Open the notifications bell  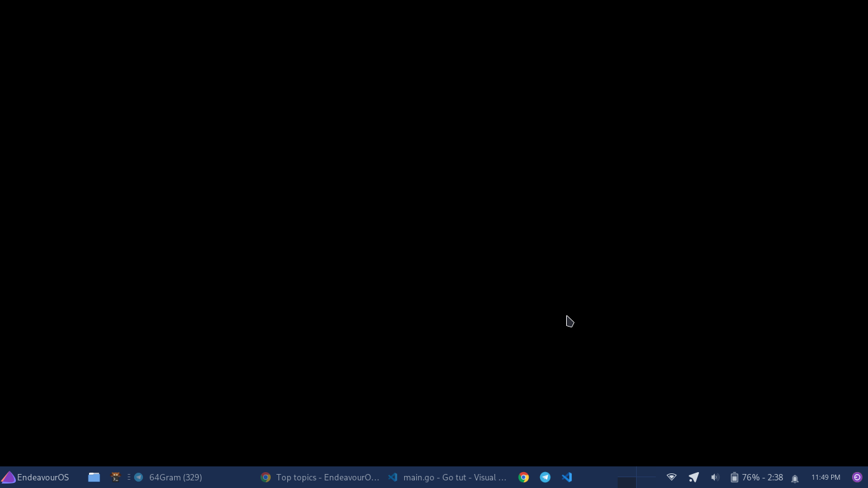coord(795,478)
